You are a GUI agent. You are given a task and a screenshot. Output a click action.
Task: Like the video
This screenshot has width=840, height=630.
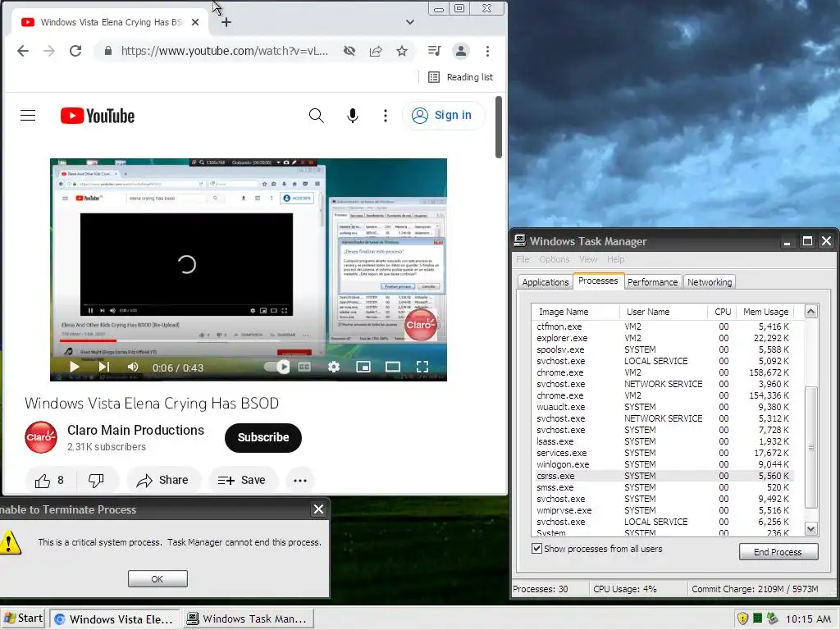tap(49, 481)
